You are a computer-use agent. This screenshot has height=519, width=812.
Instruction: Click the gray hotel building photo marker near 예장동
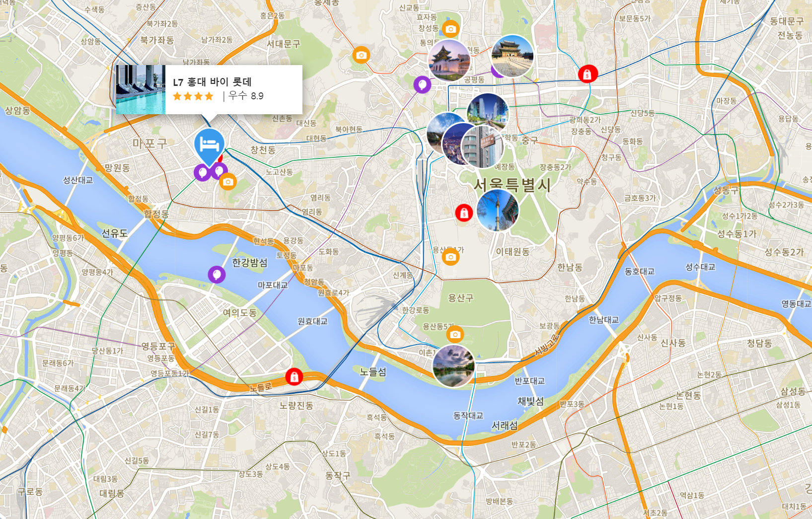pyautogui.click(x=482, y=147)
